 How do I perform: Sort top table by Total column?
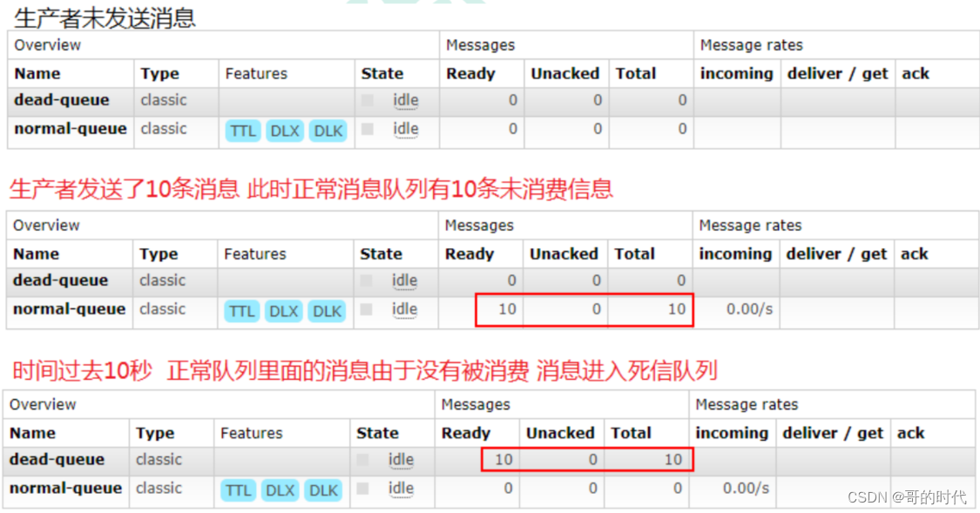636,74
